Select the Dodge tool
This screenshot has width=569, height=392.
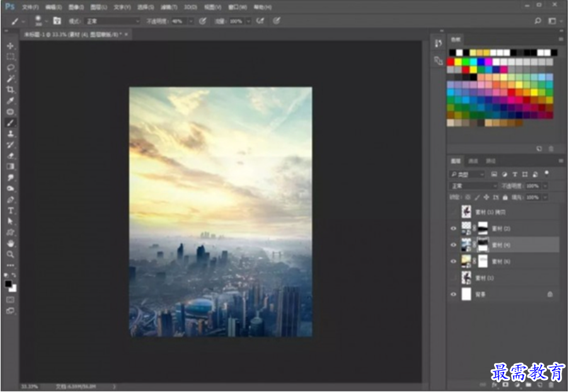[x=11, y=188]
